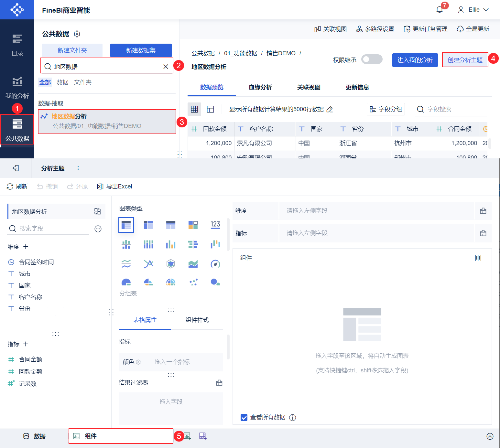
Task: Select the cross table chart type
Action: pyautogui.click(x=148, y=225)
